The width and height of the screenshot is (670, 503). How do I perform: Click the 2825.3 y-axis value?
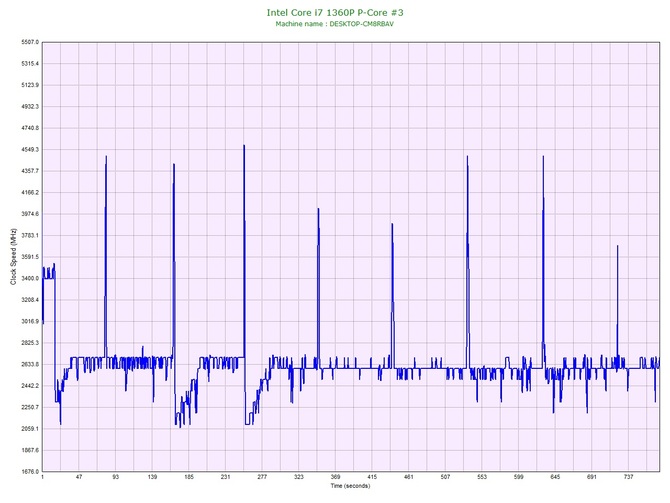[30, 343]
